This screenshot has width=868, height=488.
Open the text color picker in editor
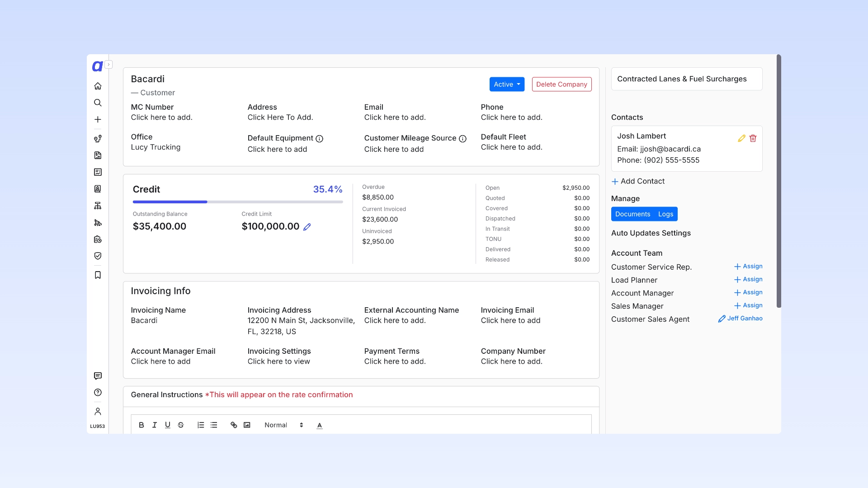tap(320, 425)
